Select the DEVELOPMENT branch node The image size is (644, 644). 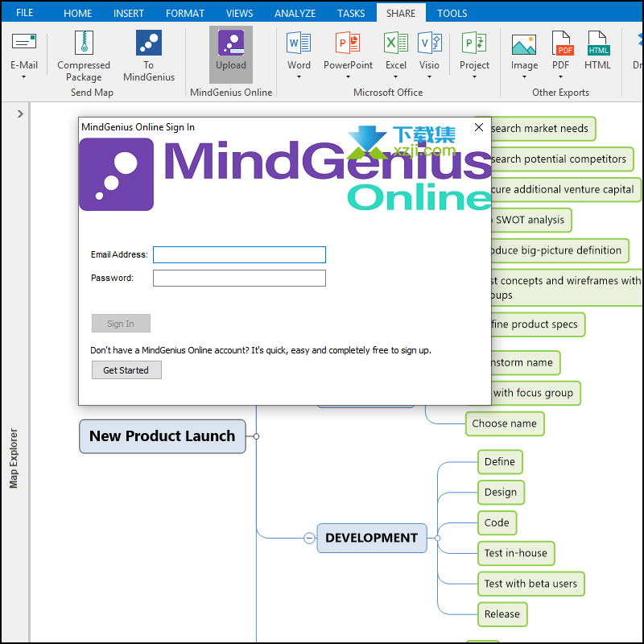pyautogui.click(x=372, y=538)
